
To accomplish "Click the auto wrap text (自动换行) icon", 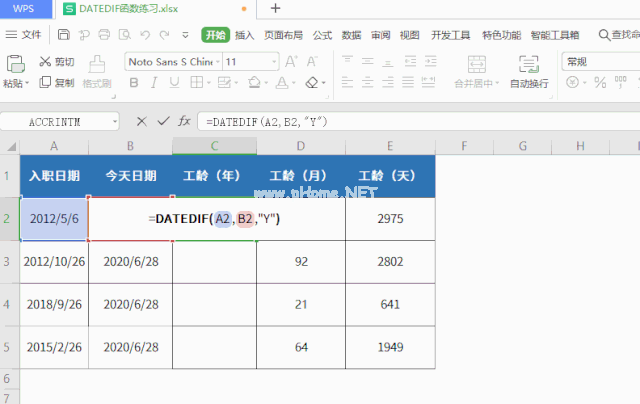I will [528, 64].
